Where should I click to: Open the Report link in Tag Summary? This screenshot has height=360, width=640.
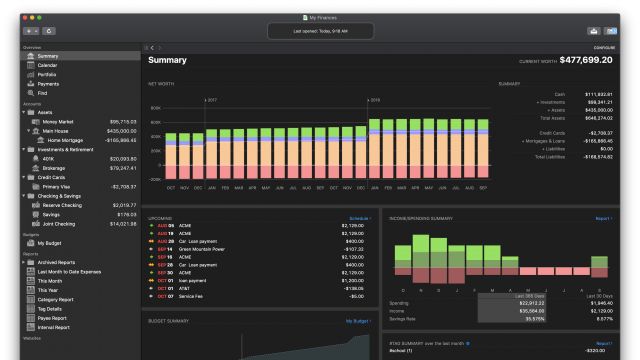[x=604, y=343]
